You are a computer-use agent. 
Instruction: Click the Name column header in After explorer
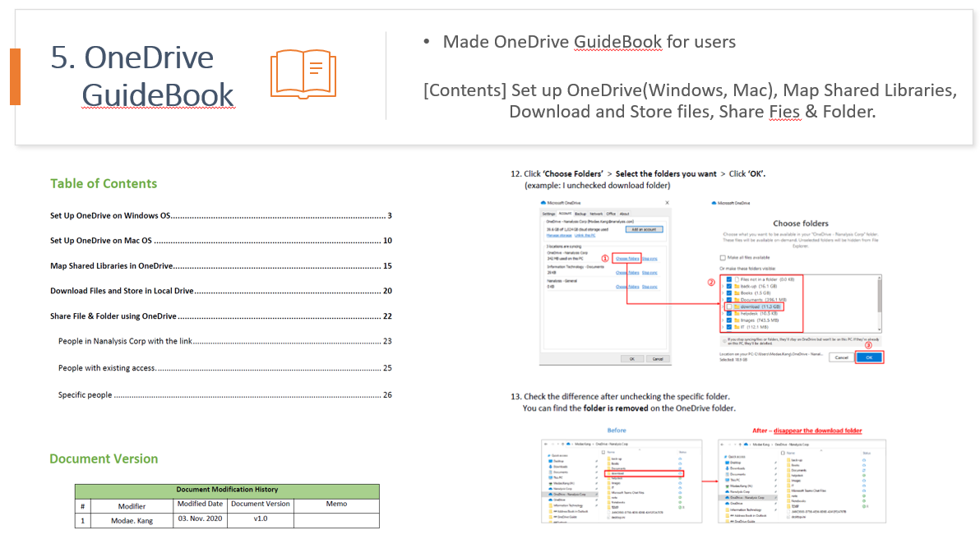(791, 453)
